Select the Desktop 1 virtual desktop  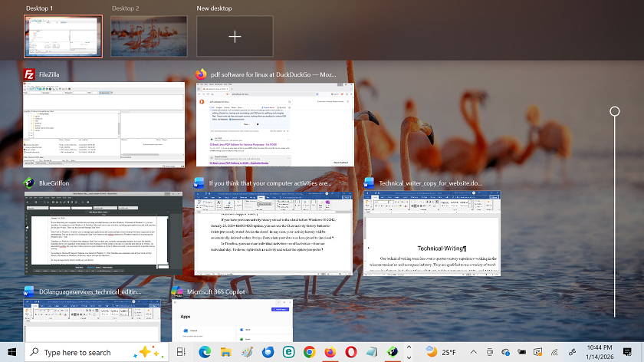point(62,36)
